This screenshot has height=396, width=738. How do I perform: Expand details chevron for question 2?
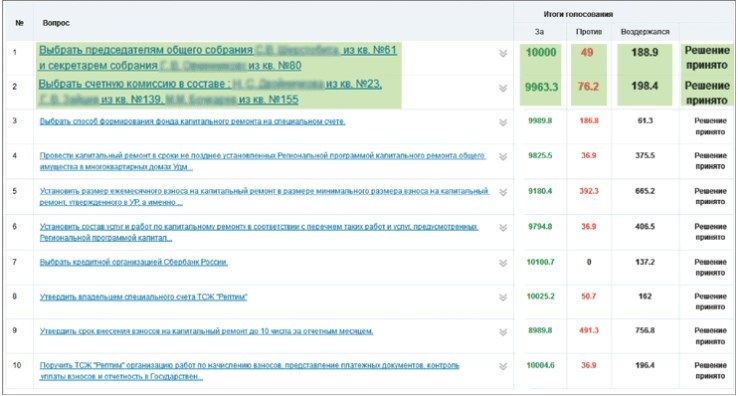(x=503, y=88)
